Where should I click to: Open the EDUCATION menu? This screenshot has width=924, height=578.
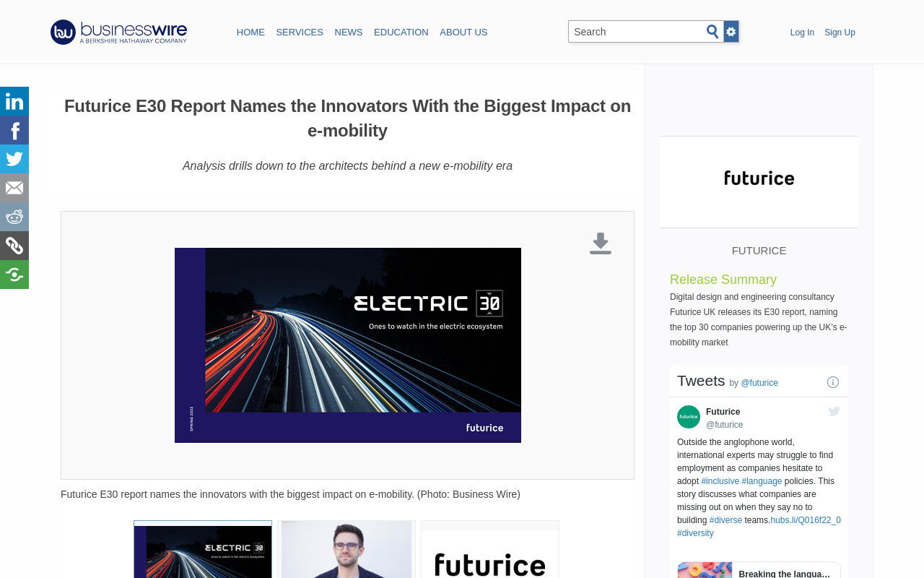(401, 33)
